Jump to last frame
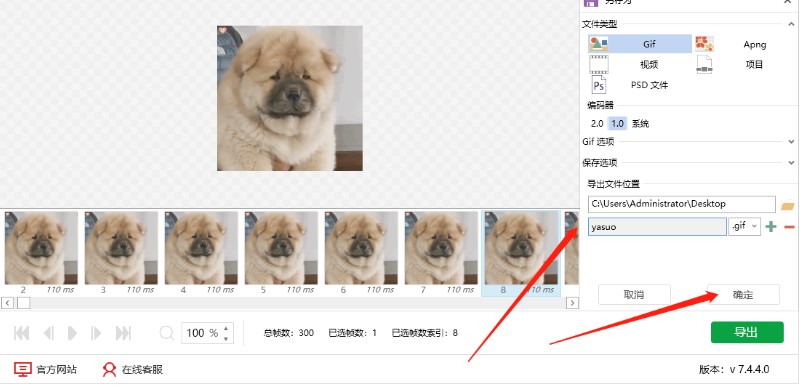This screenshot has width=805, height=388. pyautogui.click(x=123, y=333)
